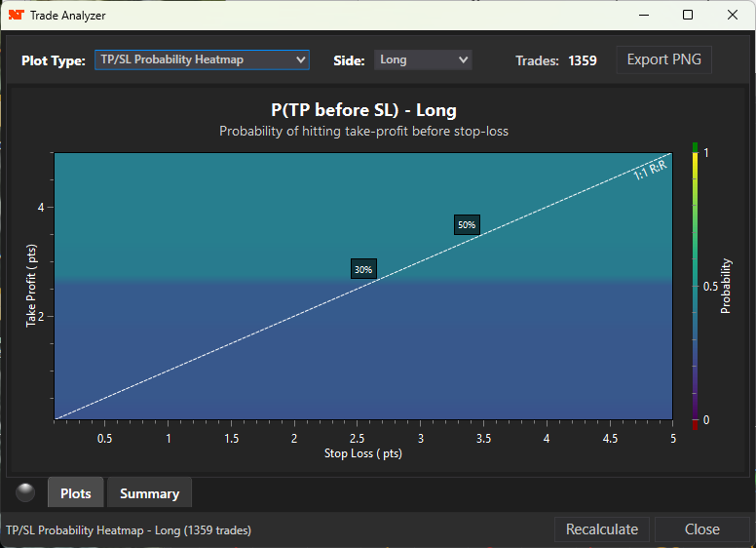Maximize the Trade Analyzer window
Screen dimensions: 756x548
[688, 16]
